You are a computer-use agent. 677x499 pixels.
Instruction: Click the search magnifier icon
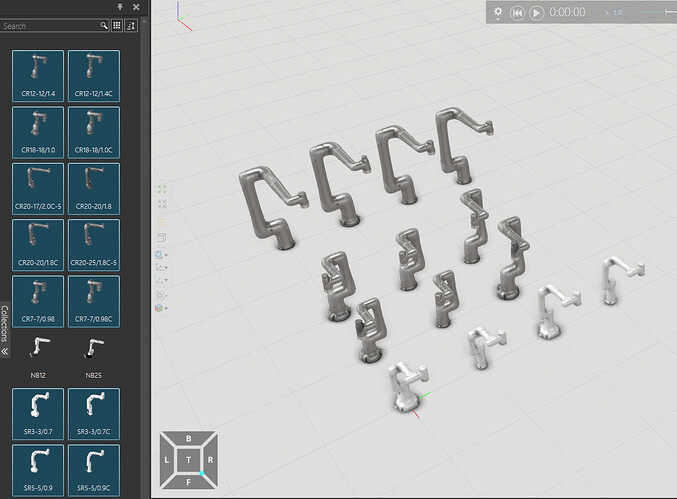104,26
